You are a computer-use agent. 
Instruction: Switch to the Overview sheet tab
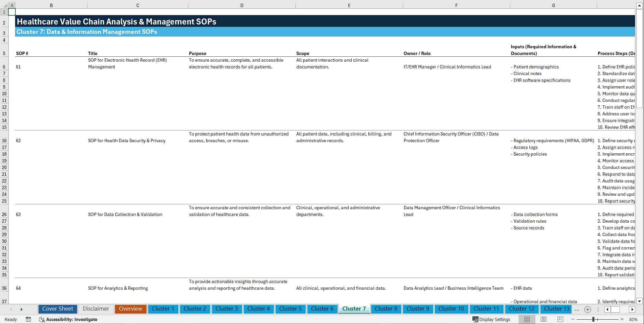point(130,309)
